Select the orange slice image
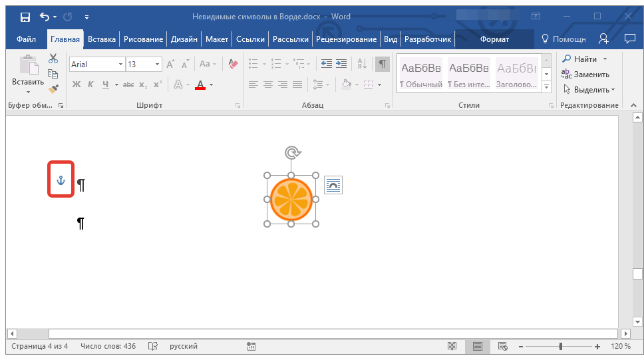Screen dimensions: 644x360 click(x=291, y=200)
